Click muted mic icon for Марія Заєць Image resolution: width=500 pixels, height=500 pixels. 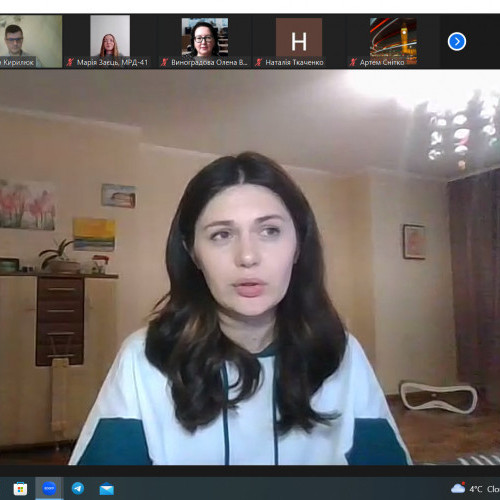(70, 62)
